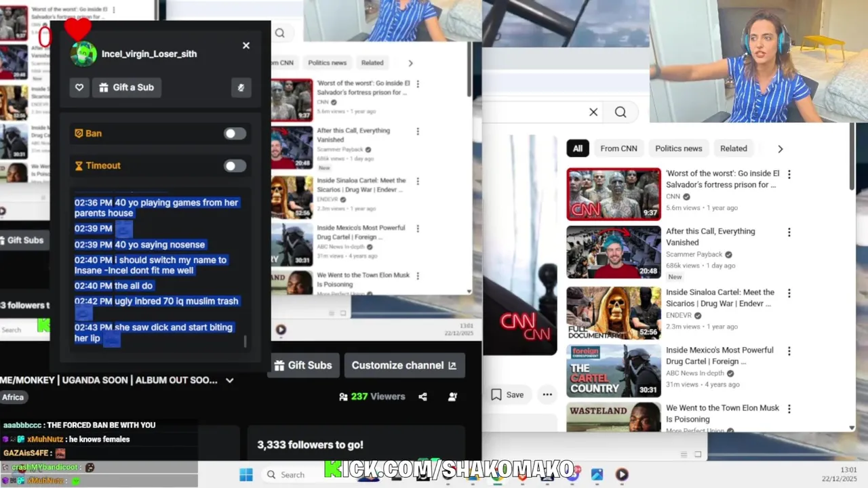
Task: Click the user icon right of share
Action: pos(452,396)
